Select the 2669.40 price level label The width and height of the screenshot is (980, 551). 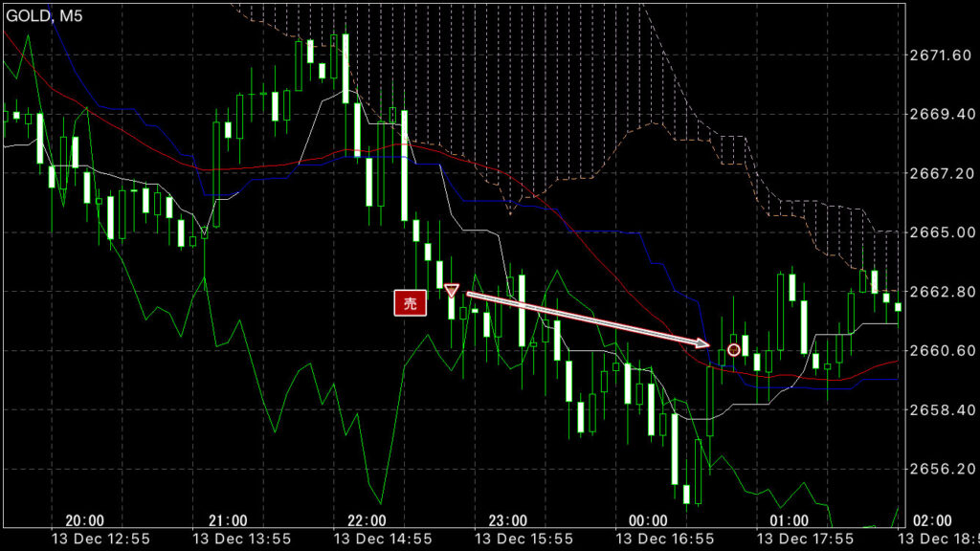939,115
